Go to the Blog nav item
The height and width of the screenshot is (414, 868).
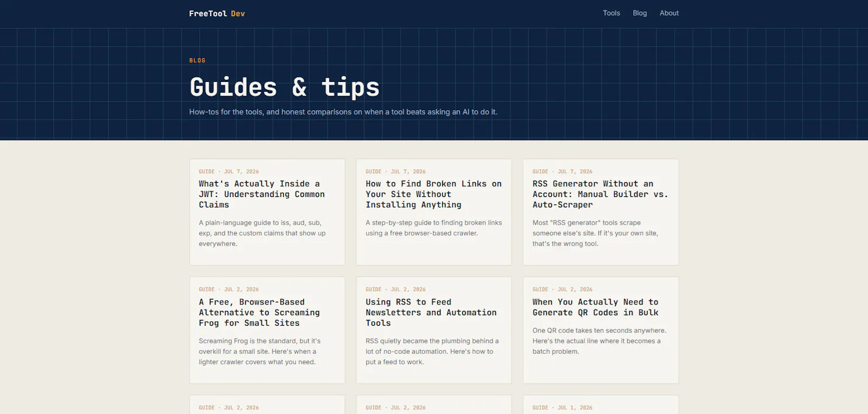pyautogui.click(x=640, y=13)
